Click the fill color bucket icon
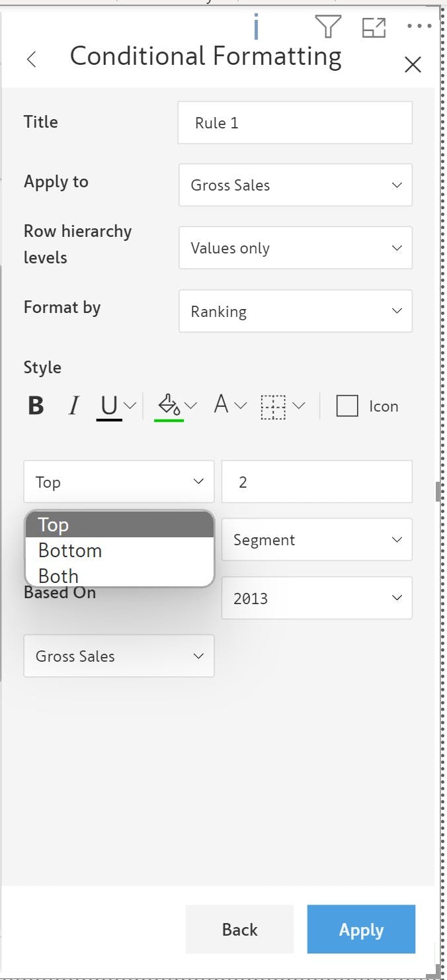 168,405
